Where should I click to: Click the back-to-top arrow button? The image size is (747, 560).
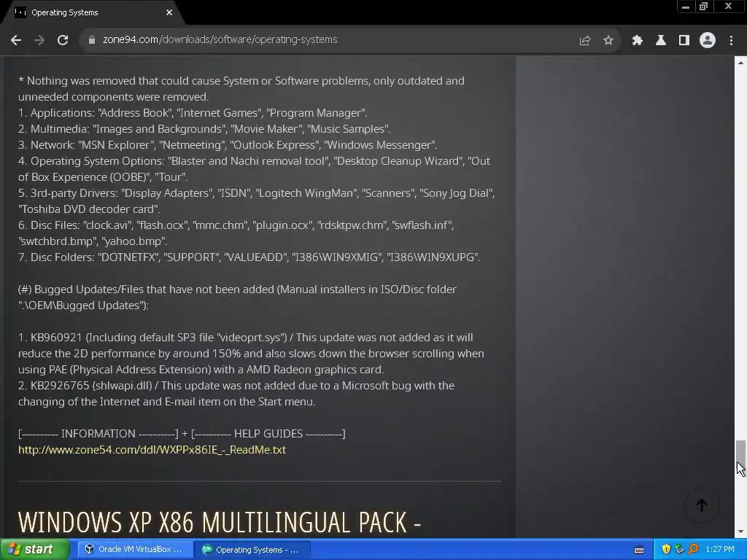702,506
